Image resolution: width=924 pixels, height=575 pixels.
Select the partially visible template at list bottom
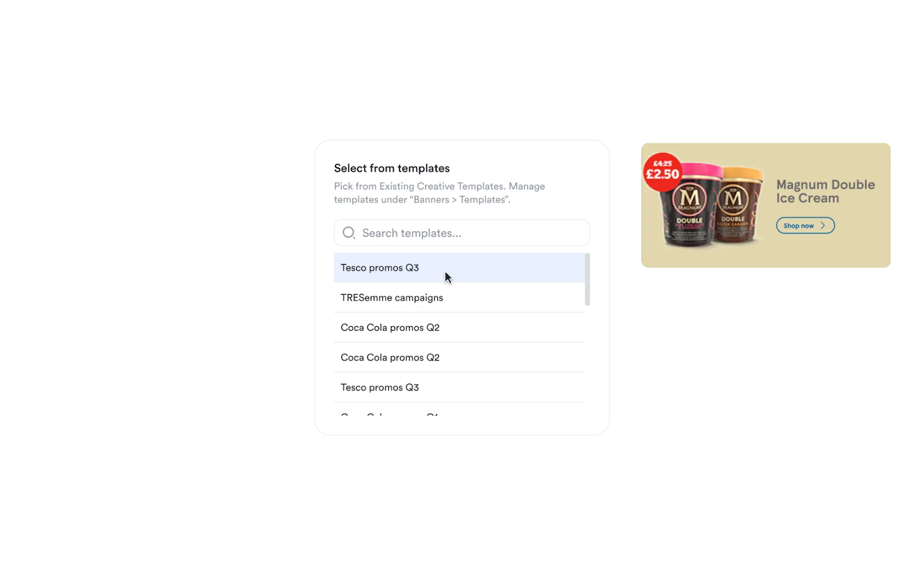click(x=390, y=415)
